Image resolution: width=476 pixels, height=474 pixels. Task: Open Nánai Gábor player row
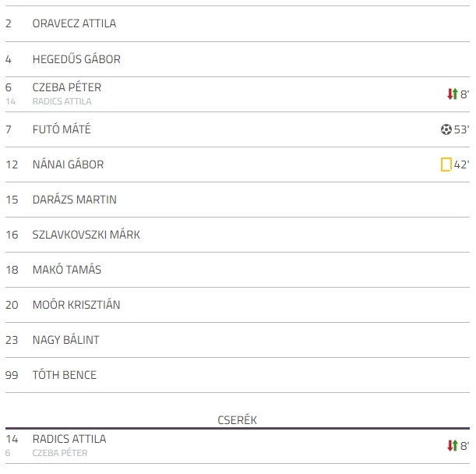(x=238, y=164)
